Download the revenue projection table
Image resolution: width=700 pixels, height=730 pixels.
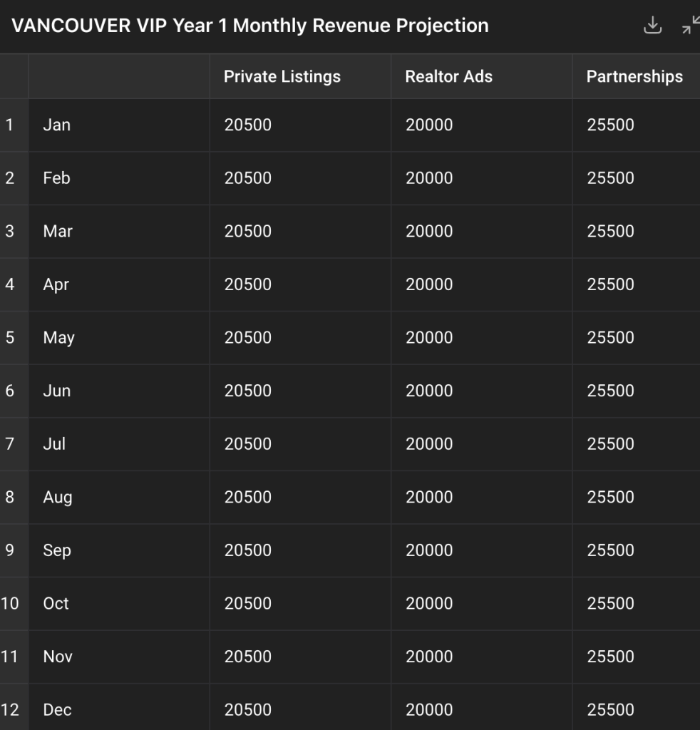coord(652,25)
